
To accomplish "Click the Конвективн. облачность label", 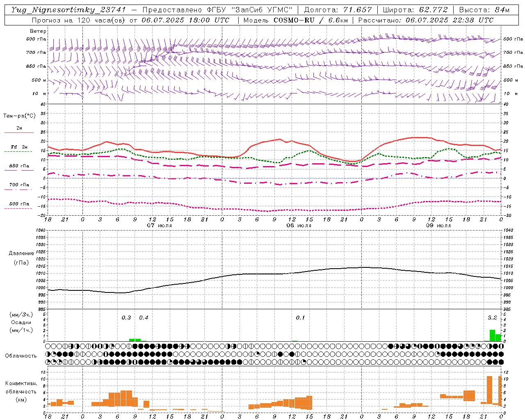I will [x=21, y=388].
